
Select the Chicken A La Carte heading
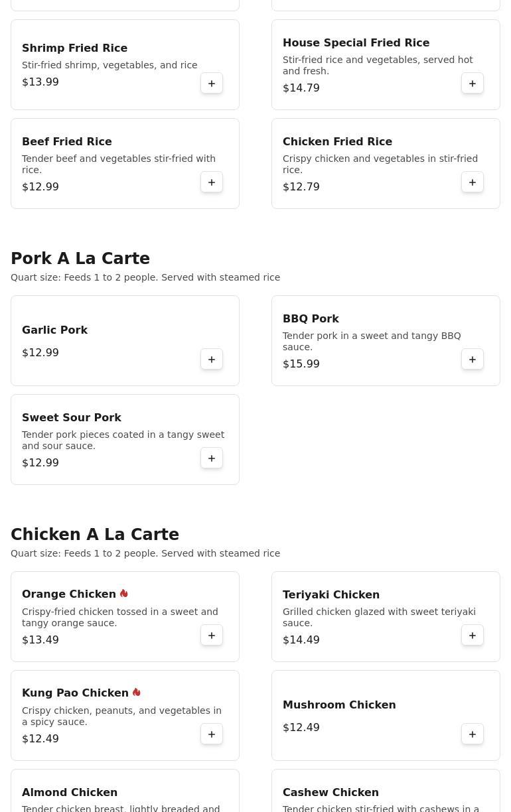tap(95, 535)
